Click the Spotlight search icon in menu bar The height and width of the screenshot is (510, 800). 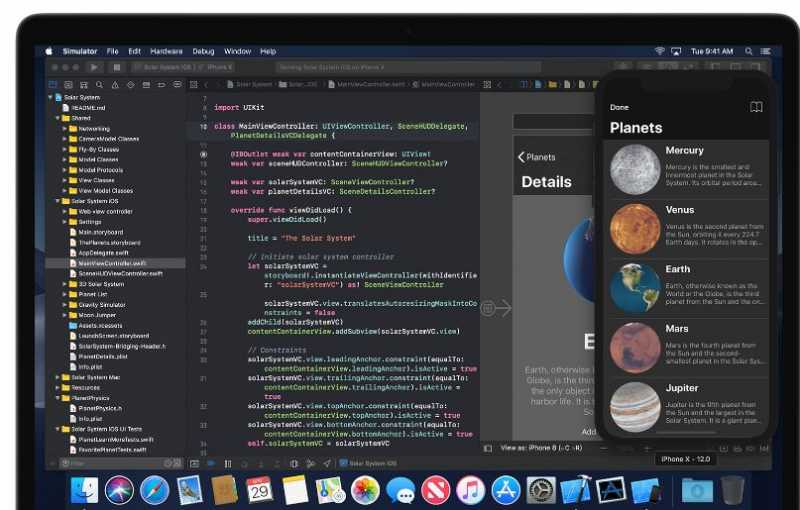(748, 51)
